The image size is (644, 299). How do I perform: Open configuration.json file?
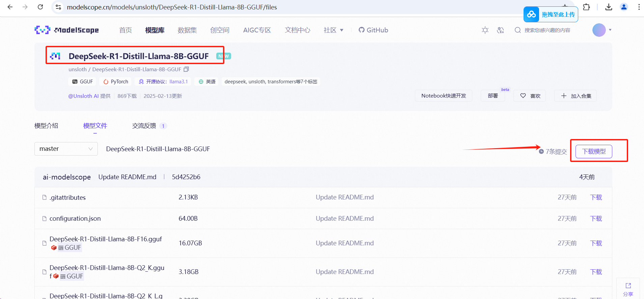(75, 218)
